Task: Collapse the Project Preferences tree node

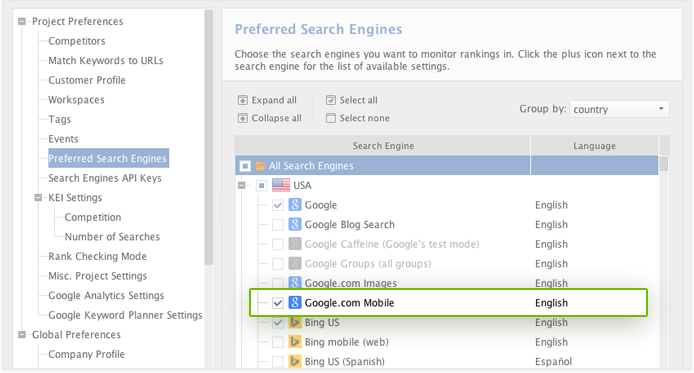Action: tap(22, 21)
